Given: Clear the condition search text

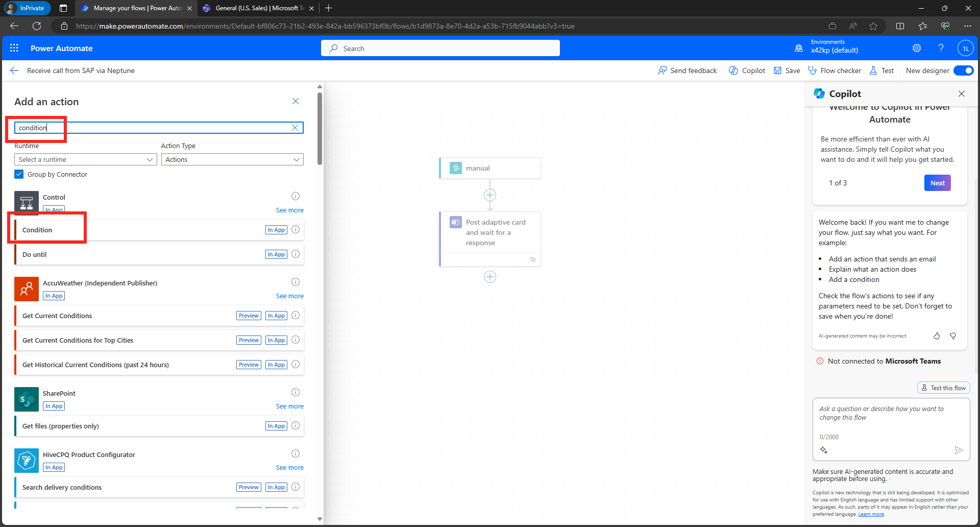Looking at the screenshot, I should click(x=295, y=128).
